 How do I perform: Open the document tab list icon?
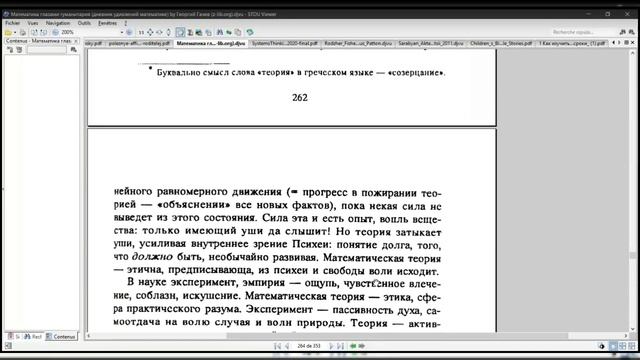(x=627, y=42)
